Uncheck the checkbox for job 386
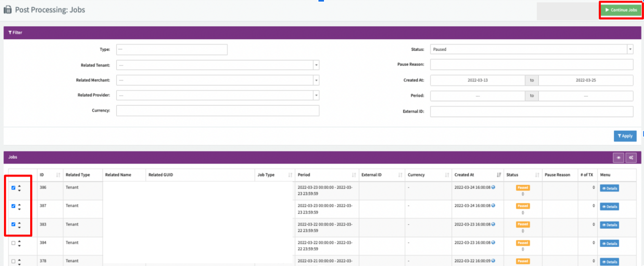 [x=14, y=188]
